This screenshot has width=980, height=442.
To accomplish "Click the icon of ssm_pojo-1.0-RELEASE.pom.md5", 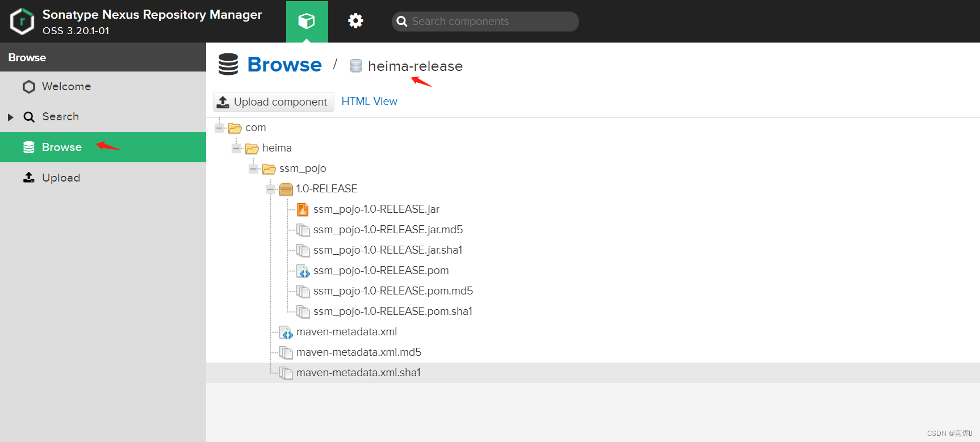I will 303,292.
